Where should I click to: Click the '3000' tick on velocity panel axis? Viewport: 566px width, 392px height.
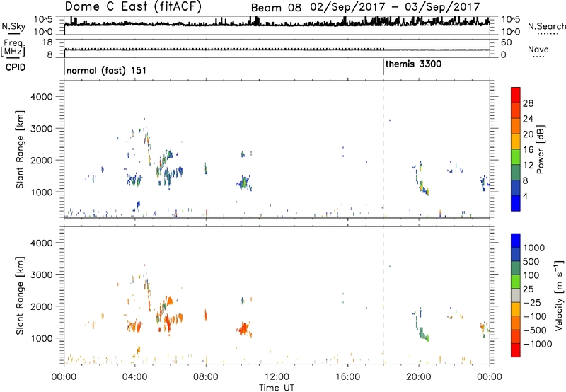pyautogui.click(x=42, y=275)
